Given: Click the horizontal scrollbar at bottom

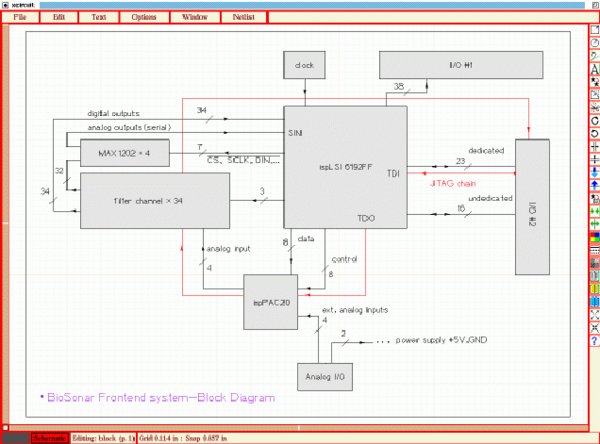Looking at the screenshot, I should tap(298, 428).
